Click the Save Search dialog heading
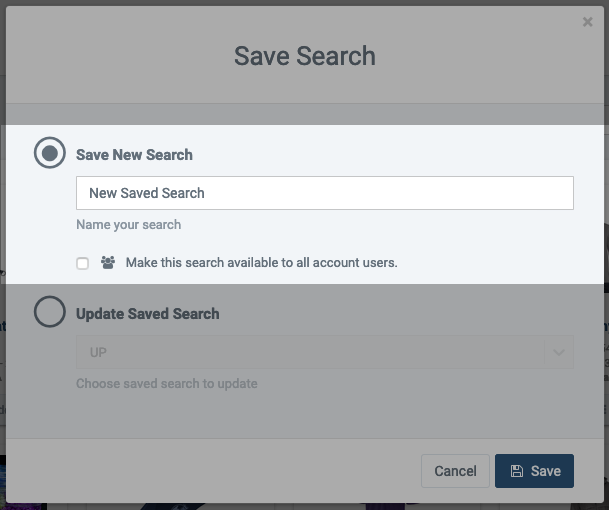 [305, 56]
